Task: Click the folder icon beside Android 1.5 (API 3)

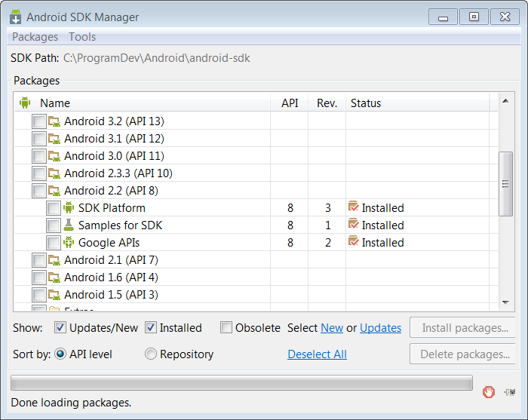Action: click(54, 295)
